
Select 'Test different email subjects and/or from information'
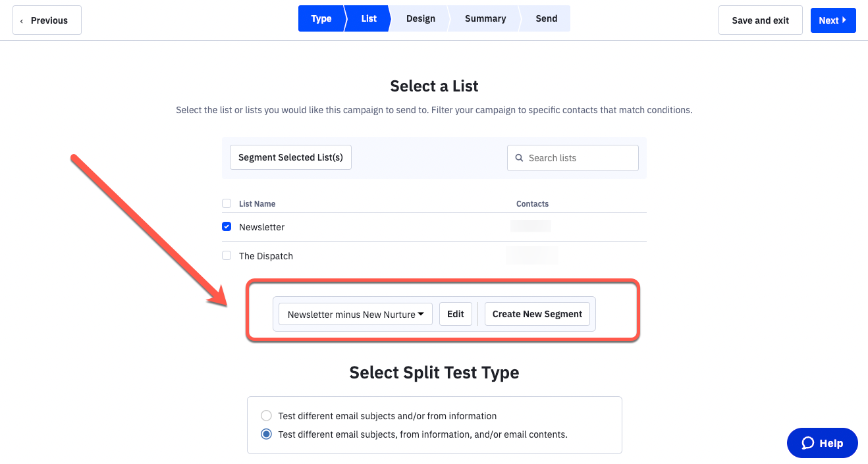coord(266,416)
